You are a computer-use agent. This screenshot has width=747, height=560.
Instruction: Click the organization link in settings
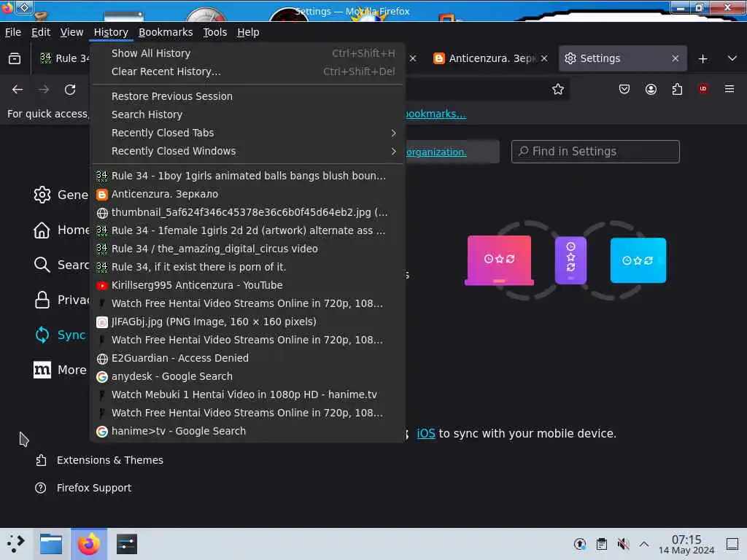click(436, 152)
